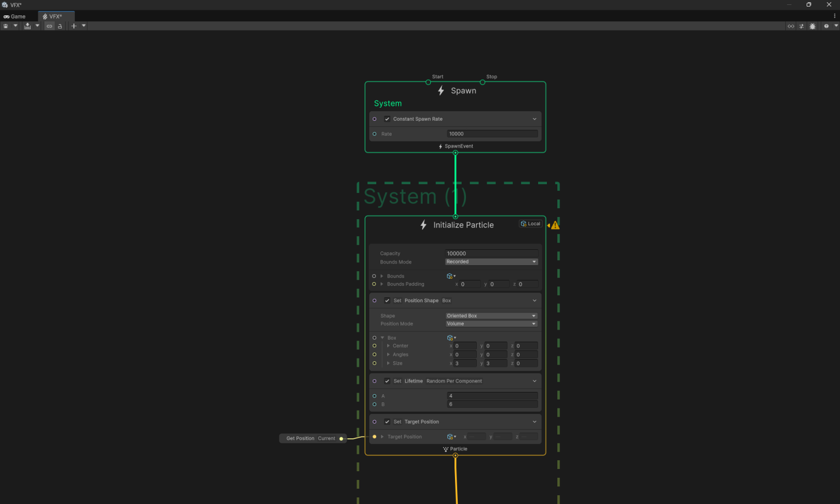This screenshot has width=840, height=504.
Task: Click the lock icon in the toolbar
Action: pyautogui.click(x=59, y=26)
